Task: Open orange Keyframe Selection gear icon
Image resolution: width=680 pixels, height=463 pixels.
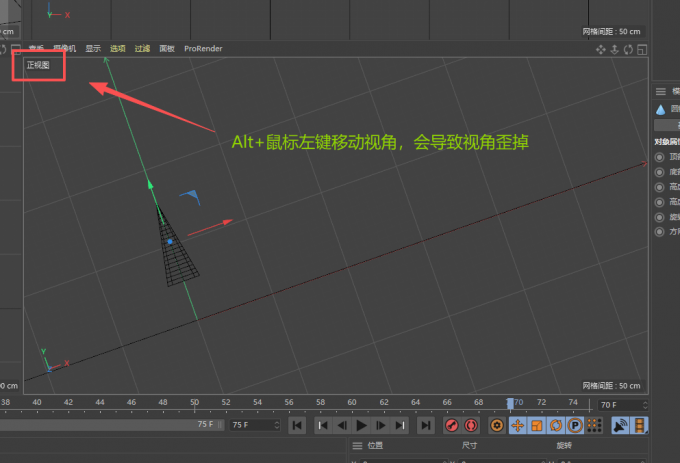Action: (x=497, y=425)
